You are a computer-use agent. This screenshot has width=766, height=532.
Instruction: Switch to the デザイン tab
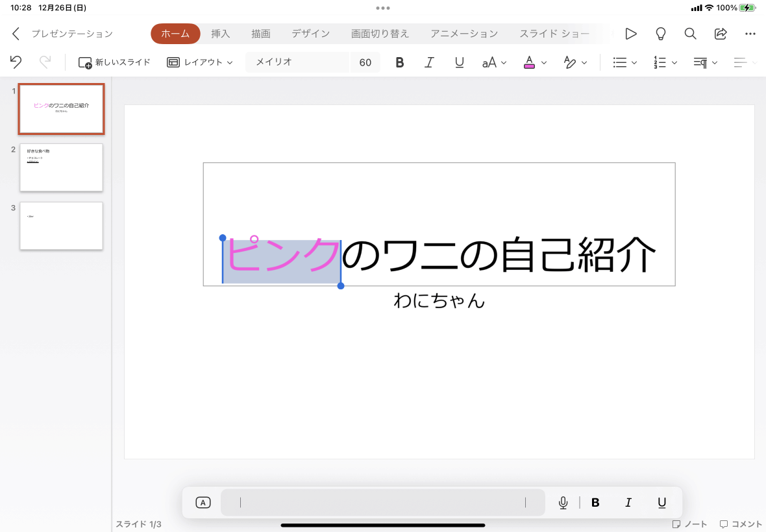pos(311,34)
